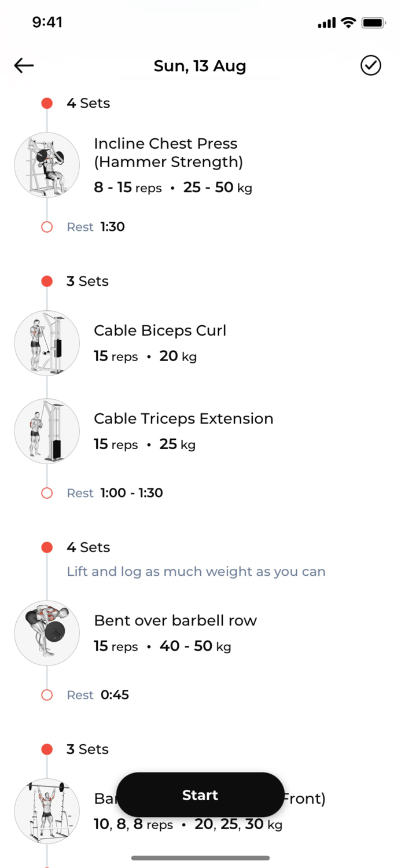Mark the 0:45 rest after barbell row complete
The height and width of the screenshot is (868, 401).
pyautogui.click(x=47, y=694)
